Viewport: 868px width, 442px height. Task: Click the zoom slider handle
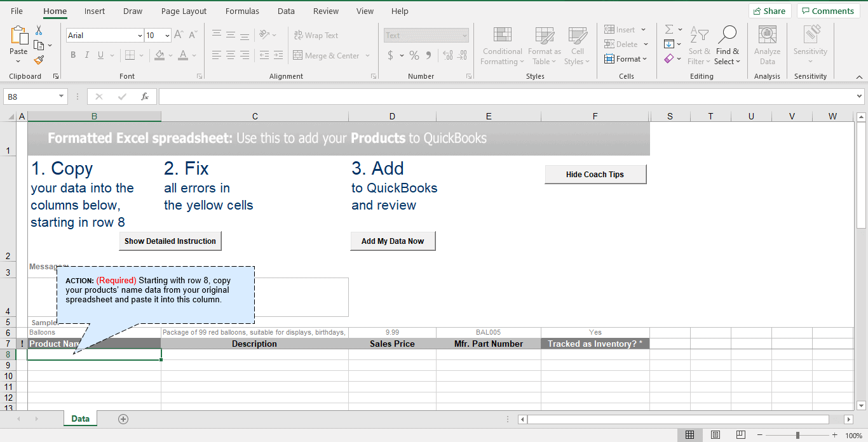click(x=797, y=435)
